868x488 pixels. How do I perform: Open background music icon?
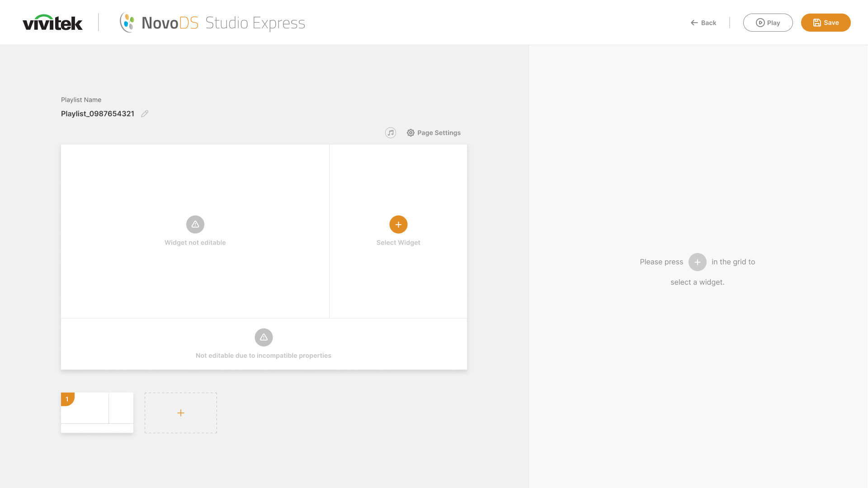pos(391,133)
